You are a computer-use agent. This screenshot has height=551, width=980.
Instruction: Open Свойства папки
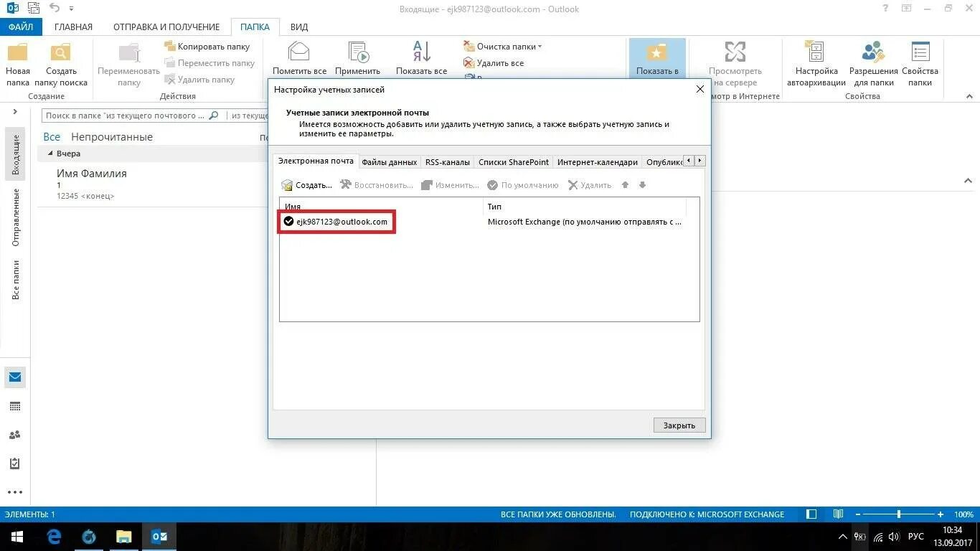pyautogui.click(x=920, y=64)
